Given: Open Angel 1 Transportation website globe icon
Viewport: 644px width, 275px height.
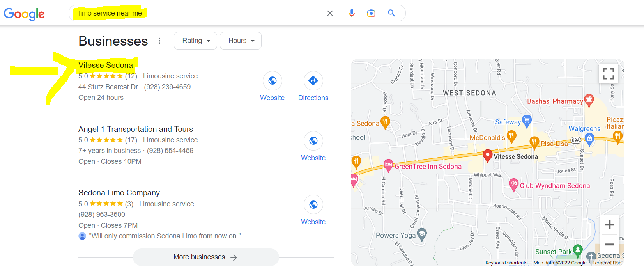Looking at the screenshot, I should [313, 141].
